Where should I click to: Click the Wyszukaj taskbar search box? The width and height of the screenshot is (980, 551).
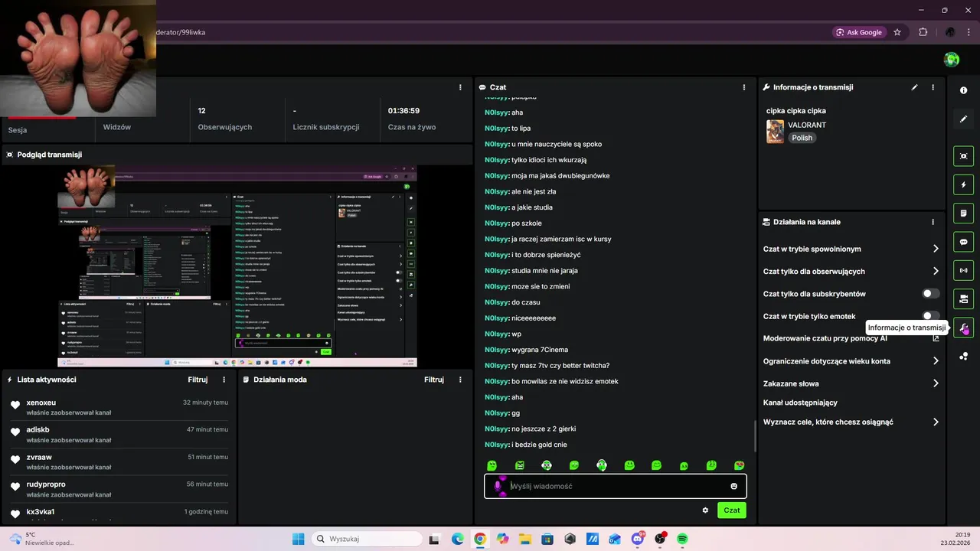point(366,539)
